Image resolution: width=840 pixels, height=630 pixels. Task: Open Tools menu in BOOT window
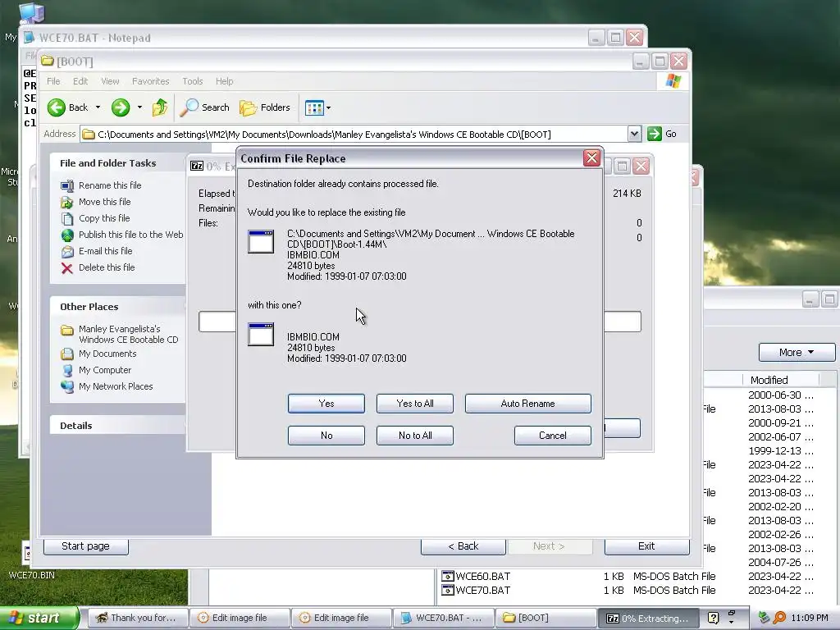192,81
